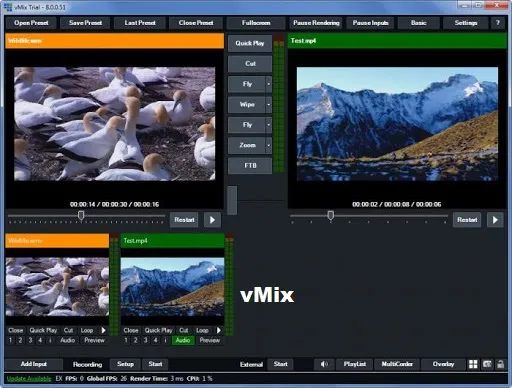Disable green Audio on Test.mp4 input
Viewport: 512px width, 388px height.
click(x=183, y=340)
